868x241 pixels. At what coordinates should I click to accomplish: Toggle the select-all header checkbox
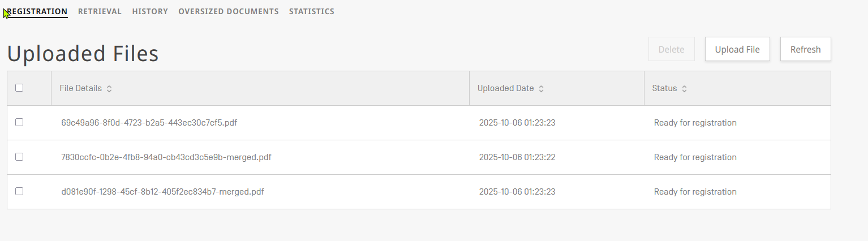tap(19, 88)
